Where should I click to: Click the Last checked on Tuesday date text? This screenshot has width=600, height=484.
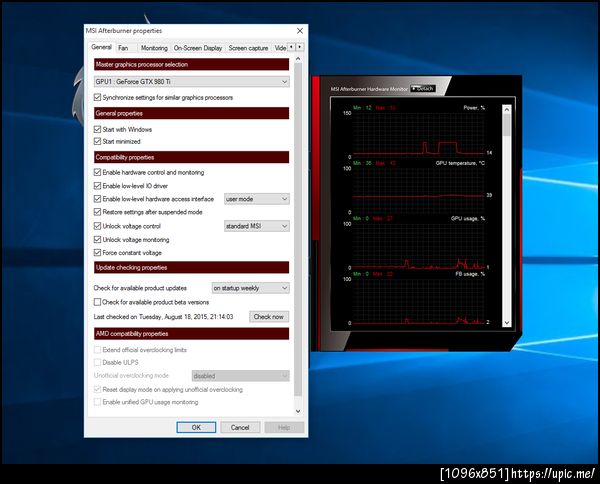163,317
